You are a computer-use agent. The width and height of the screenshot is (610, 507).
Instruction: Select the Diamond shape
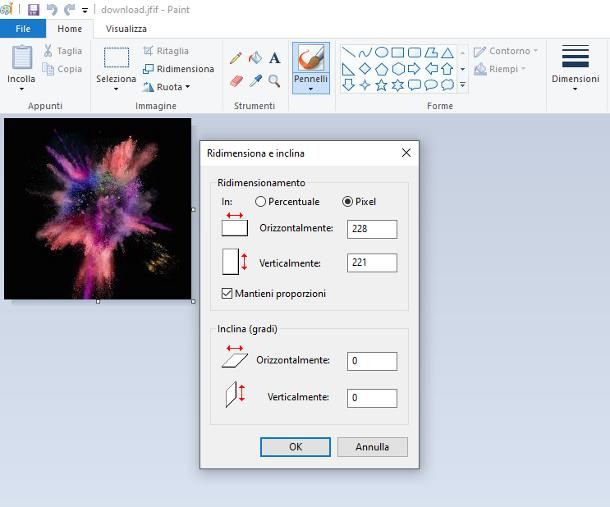(365, 69)
